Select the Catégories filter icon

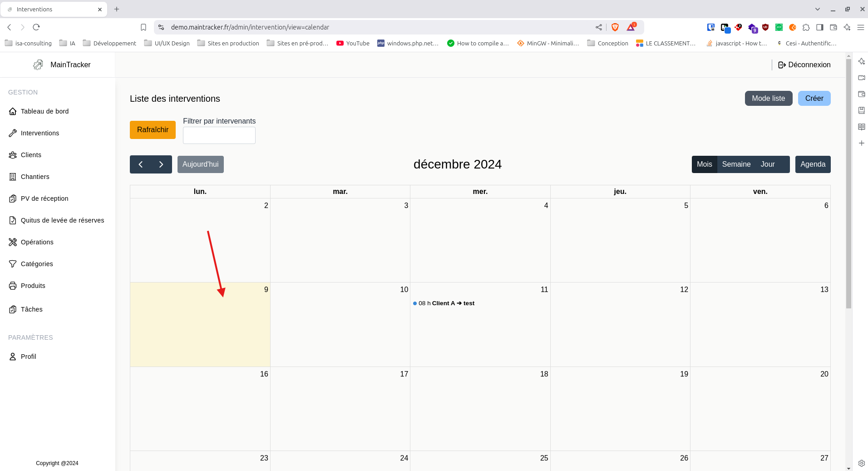click(13, 264)
